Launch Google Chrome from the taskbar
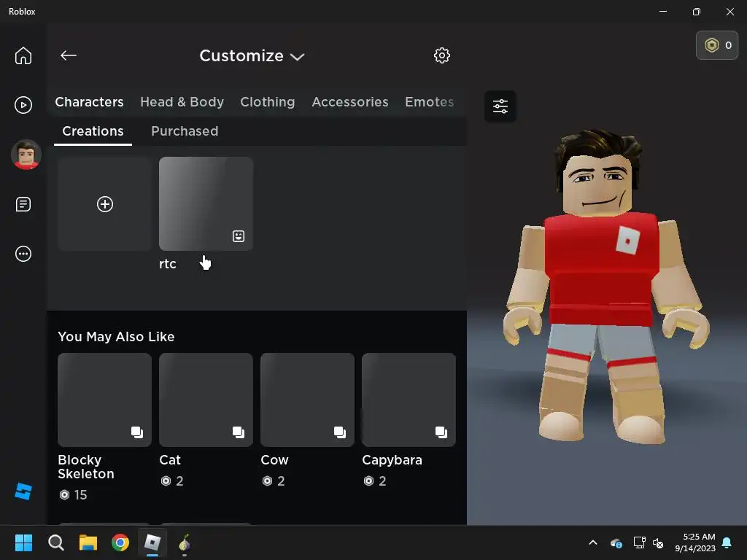 click(120, 542)
